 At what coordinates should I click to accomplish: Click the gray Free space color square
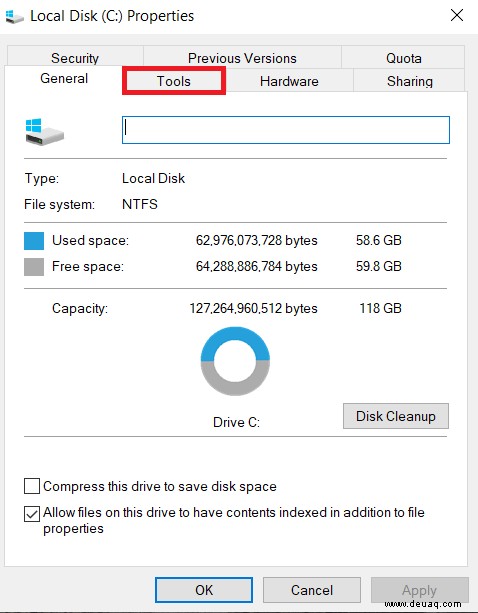point(34,267)
